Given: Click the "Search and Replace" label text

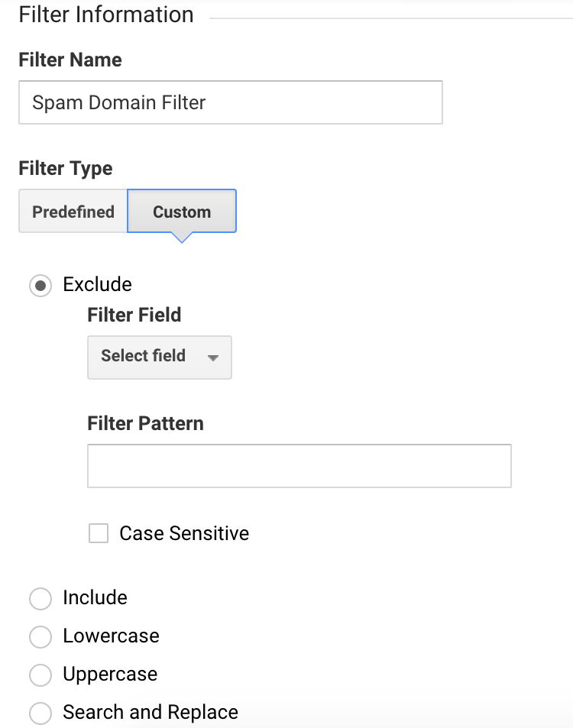Looking at the screenshot, I should [151, 713].
